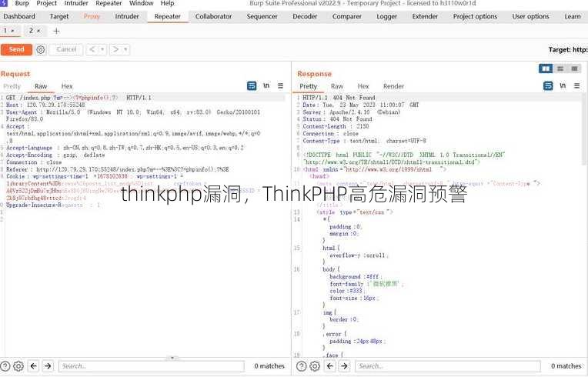588x377 pixels.
Task: Open the Proxy tab
Action: [x=92, y=16]
